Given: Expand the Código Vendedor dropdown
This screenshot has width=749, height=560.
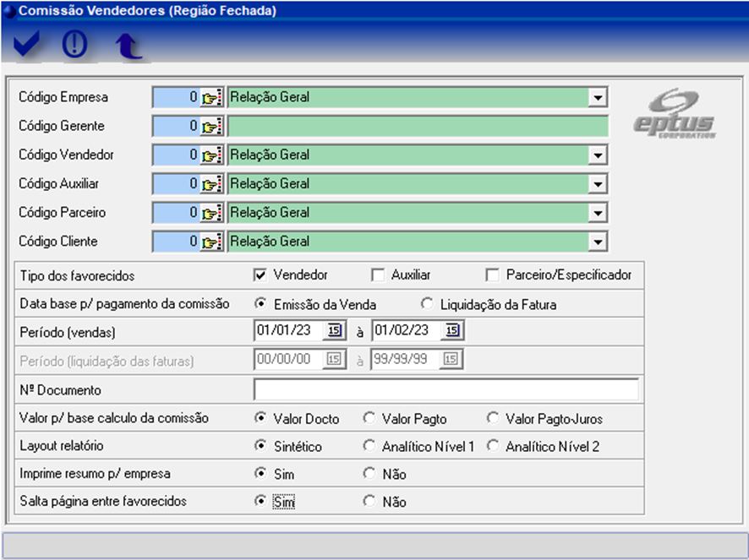Looking at the screenshot, I should (599, 155).
